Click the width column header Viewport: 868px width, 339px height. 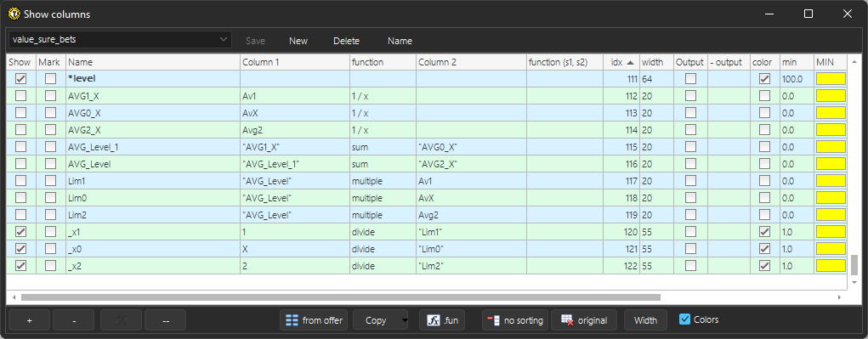(656, 63)
